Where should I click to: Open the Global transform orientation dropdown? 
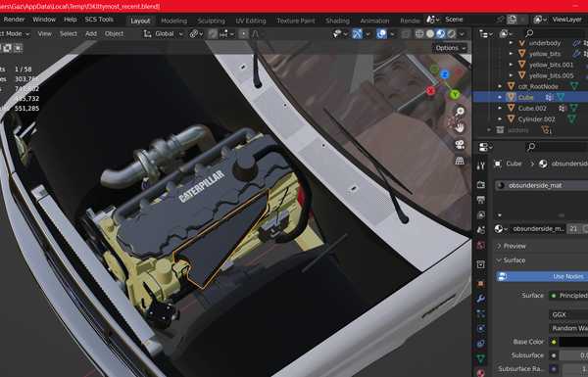coord(164,33)
